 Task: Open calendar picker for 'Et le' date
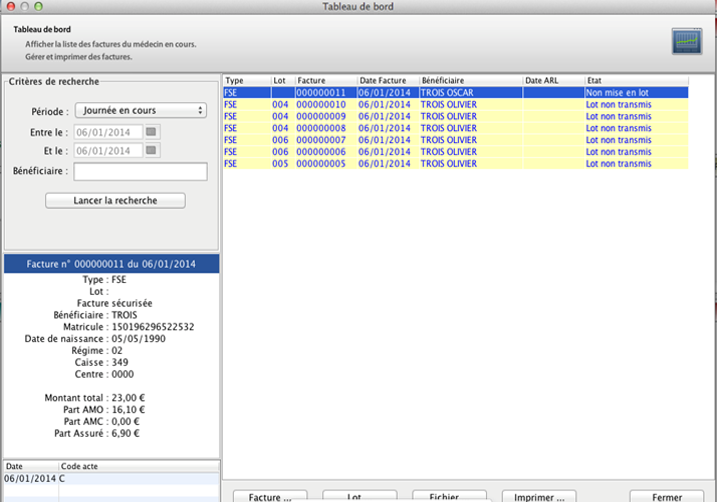pos(152,151)
